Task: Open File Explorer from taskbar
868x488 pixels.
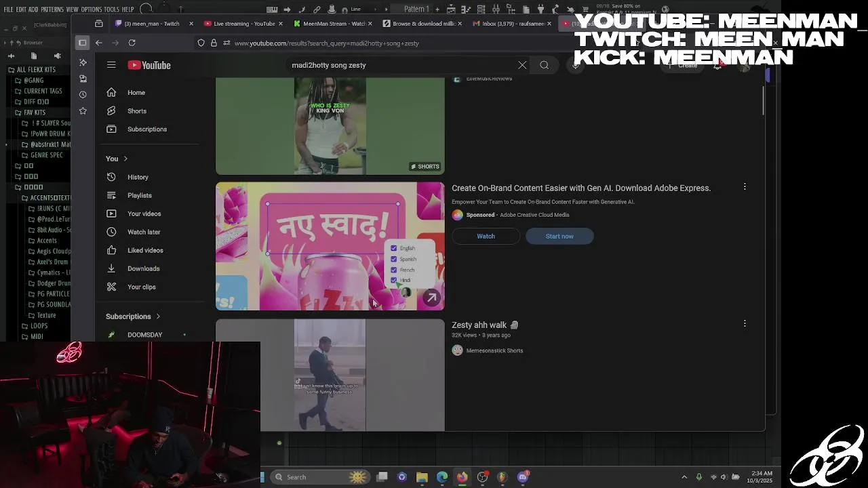Action: (422, 477)
